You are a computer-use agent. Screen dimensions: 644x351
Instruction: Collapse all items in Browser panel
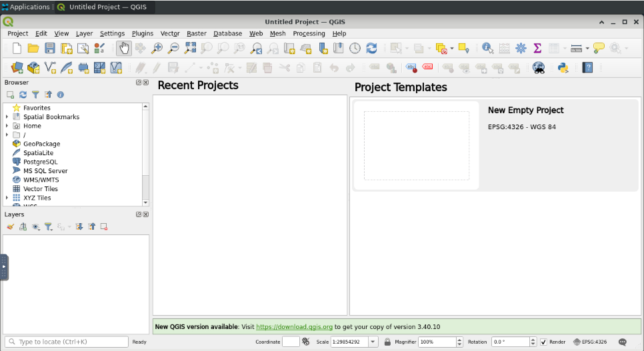tap(48, 95)
